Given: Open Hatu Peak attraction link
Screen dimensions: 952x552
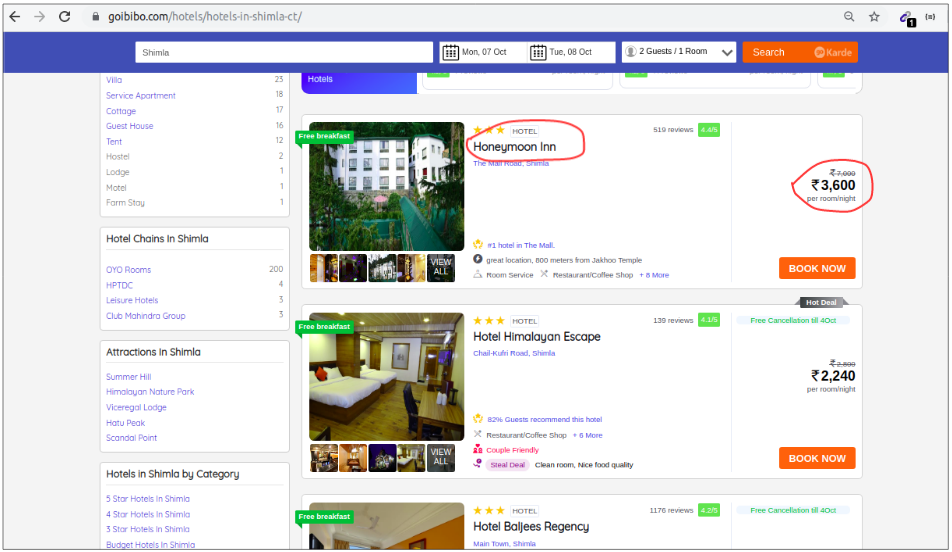Looking at the screenshot, I should point(125,423).
